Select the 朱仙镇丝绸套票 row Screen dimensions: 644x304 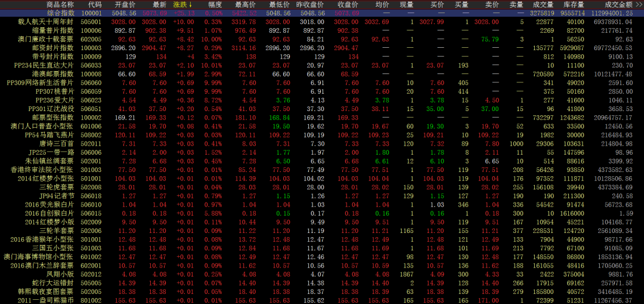tap(322, 161)
